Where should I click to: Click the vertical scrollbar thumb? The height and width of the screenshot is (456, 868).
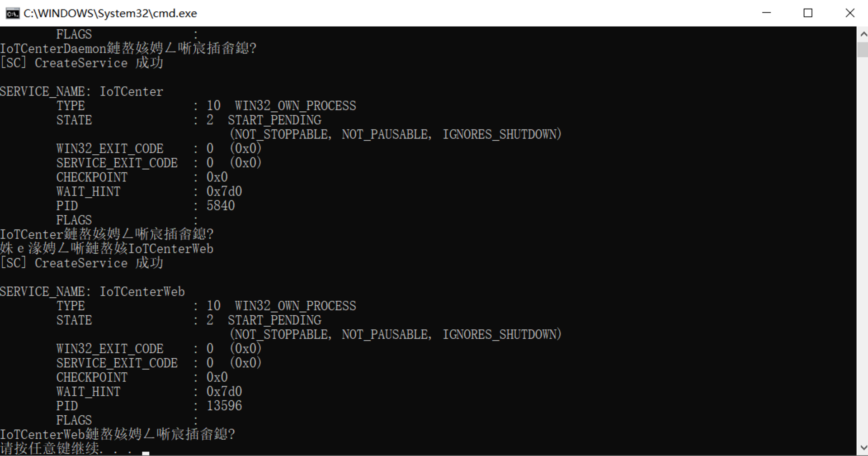(863, 49)
